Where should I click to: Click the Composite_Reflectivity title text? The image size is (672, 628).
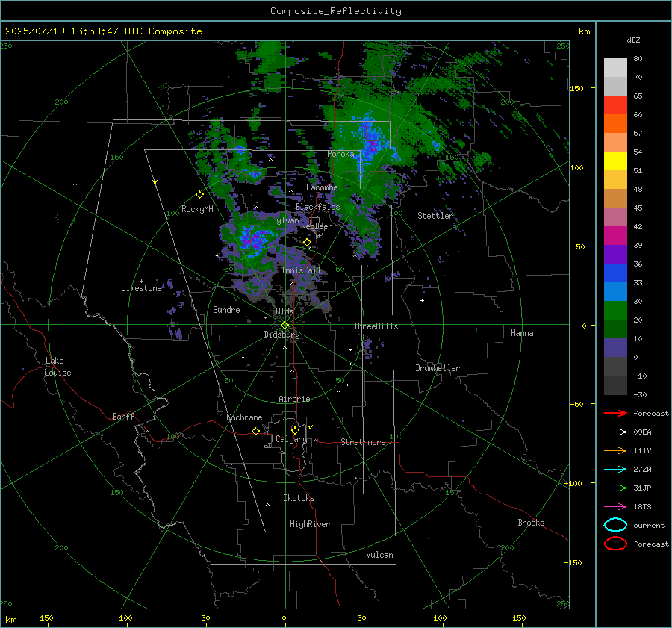[x=336, y=11]
